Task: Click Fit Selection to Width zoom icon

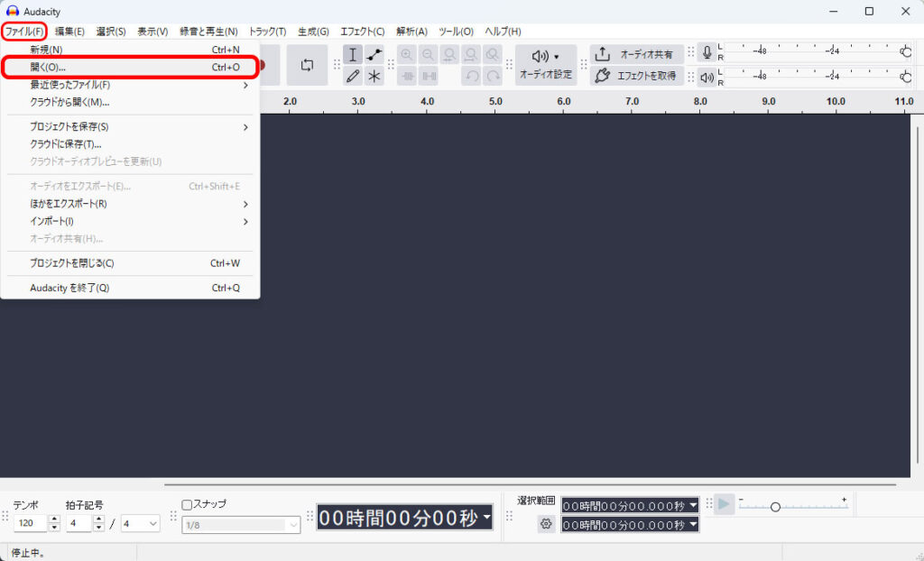Action: (449, 55)
